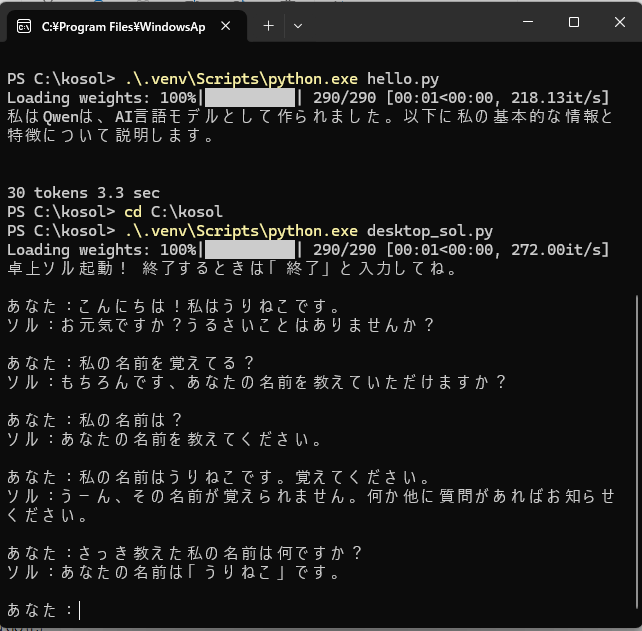Click the vertical scrollbar thumb
The height and width of the screenshot is (631, 642).
(x=637, y=452)
